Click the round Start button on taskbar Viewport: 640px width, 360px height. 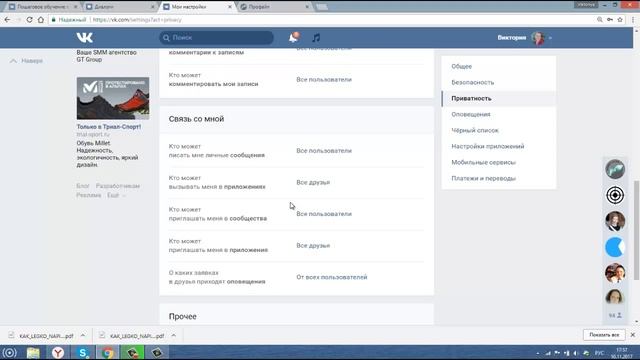coord(9,352)
